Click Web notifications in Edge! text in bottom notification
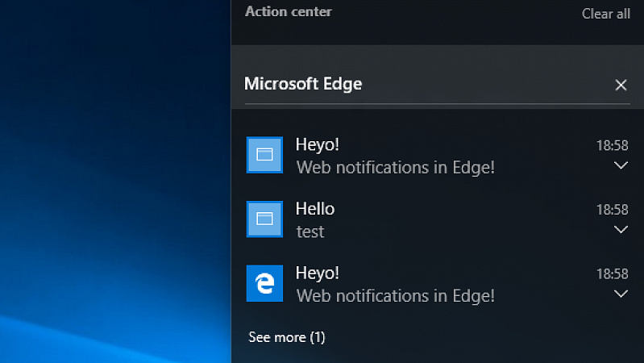The height and width of the screenshot is (363, 644). pyautogui.click(x=396, y=296)
